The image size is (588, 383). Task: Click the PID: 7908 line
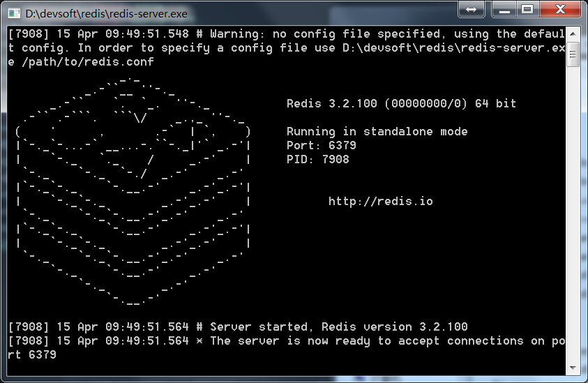coord(318,160)
